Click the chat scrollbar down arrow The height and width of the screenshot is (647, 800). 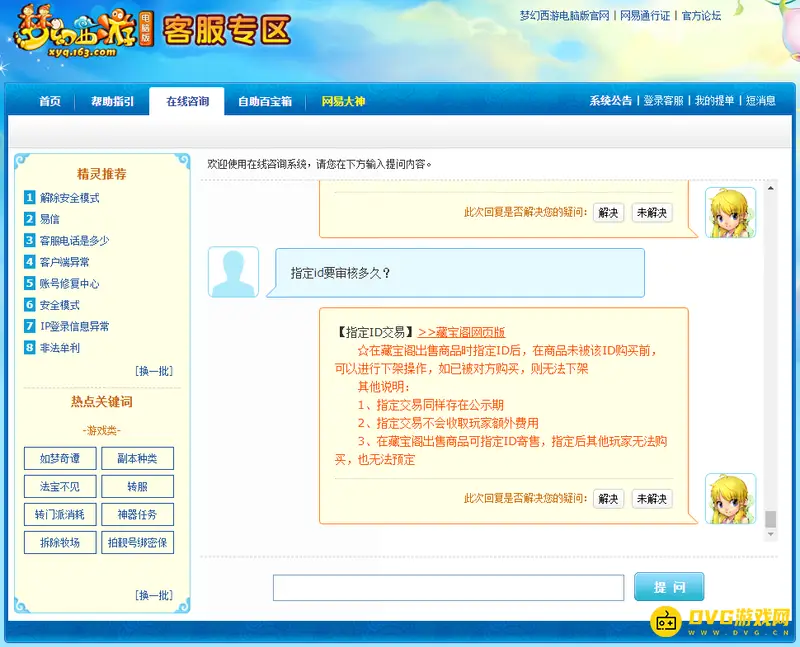pyautogui.click(x=770, y=534)
